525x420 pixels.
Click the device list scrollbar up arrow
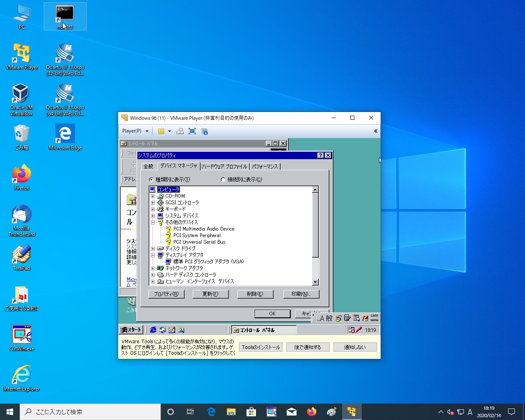[x=315, y=189]
